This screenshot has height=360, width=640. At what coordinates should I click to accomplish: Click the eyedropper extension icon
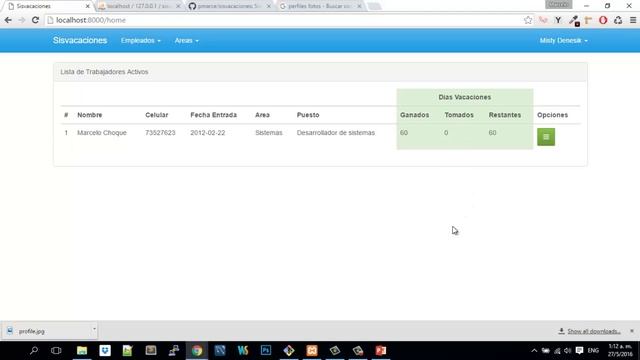pyautogui.click(x=573, y=20)
